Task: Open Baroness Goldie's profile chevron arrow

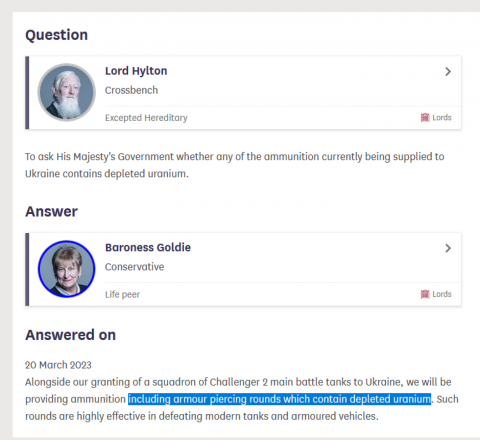Action: [448, 248]
